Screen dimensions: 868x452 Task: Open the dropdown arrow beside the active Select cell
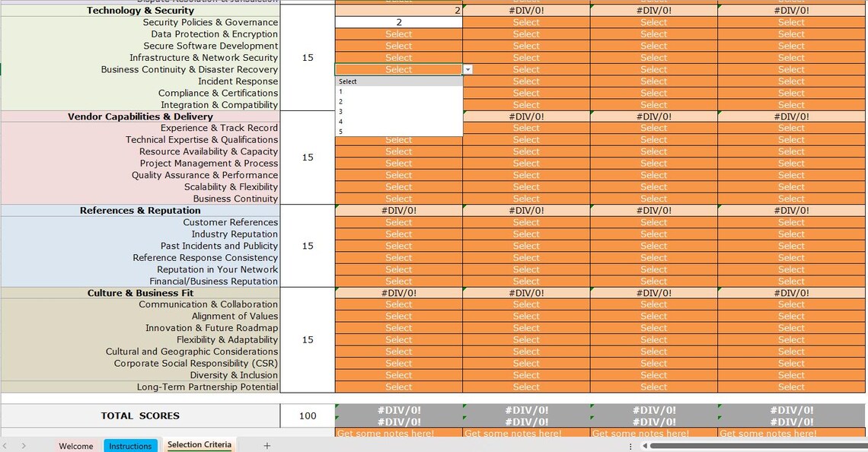point(467,69)
